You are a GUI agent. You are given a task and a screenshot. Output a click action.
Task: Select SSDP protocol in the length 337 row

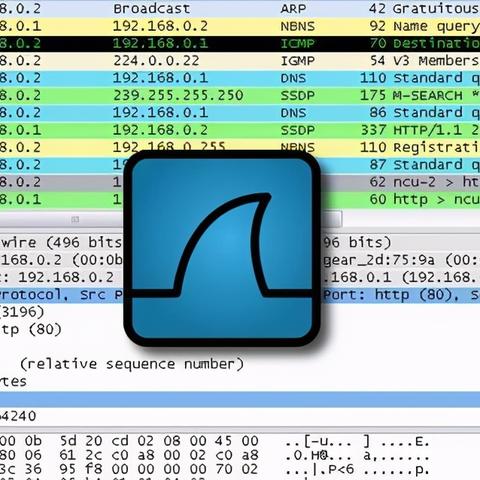click(297, 130)
